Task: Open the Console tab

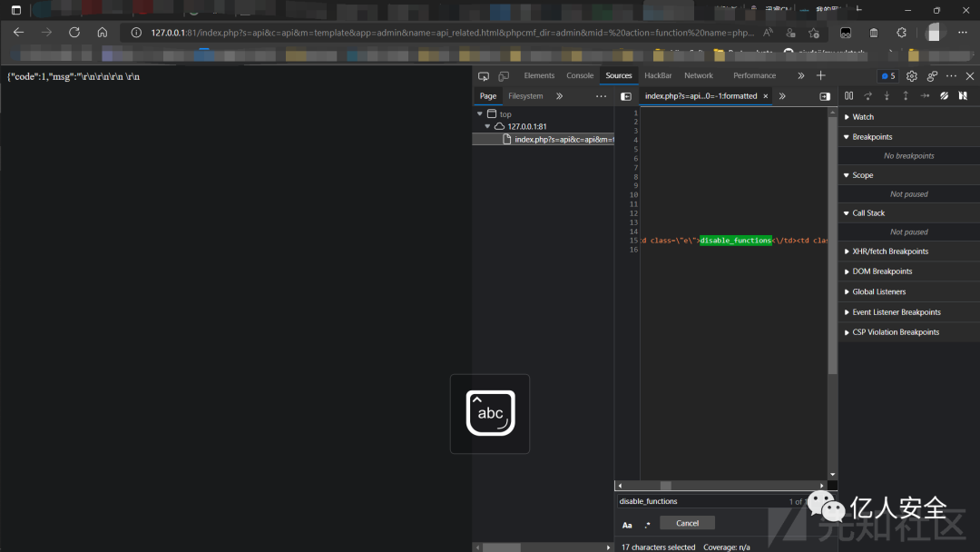Action: (x=580, y=76)
